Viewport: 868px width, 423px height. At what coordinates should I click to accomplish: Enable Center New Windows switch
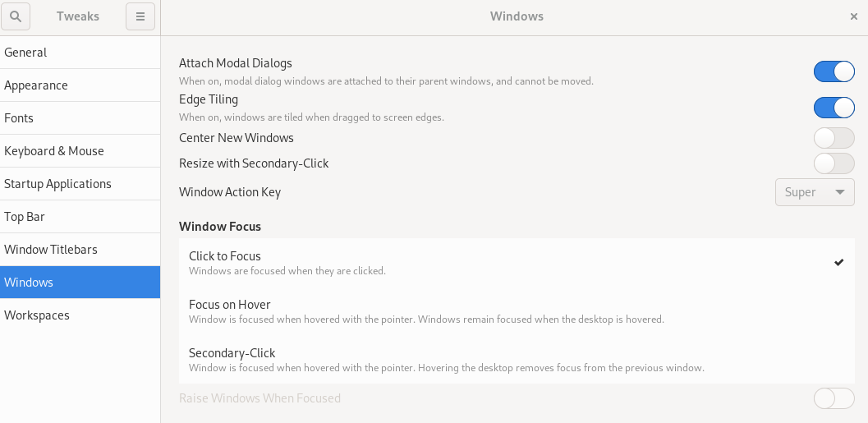click(834, 138)
